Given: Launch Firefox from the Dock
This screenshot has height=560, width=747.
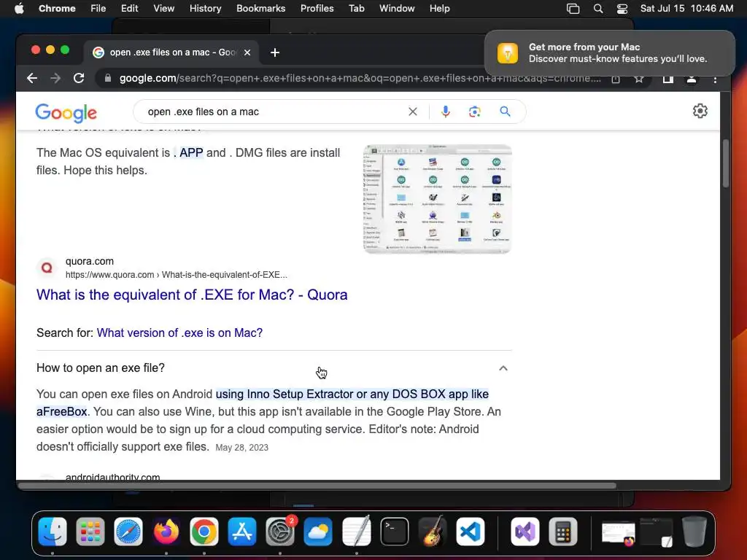Looking at the screenshot, I should pos(166,532).
